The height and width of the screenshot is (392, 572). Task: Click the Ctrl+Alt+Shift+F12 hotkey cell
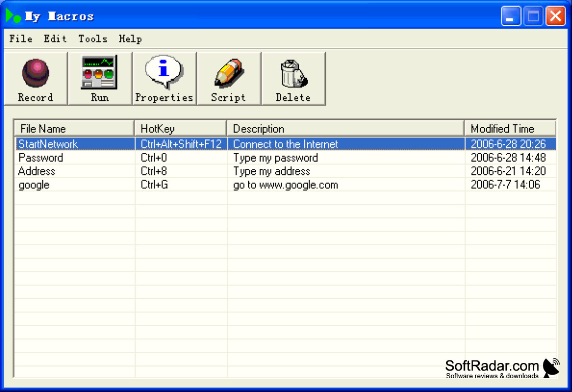(x=181, y=144)
